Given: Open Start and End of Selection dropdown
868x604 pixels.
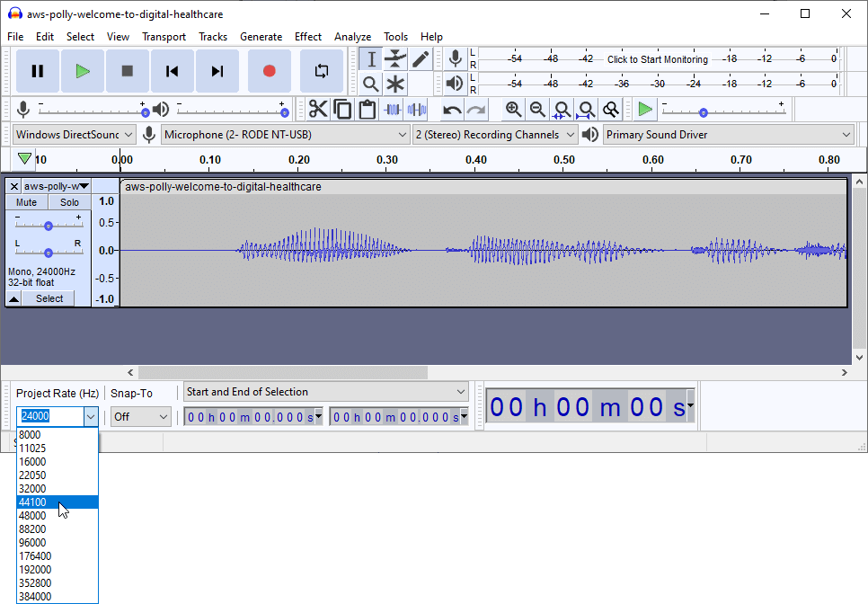Looking at the screenshot, I should (326, 392).
